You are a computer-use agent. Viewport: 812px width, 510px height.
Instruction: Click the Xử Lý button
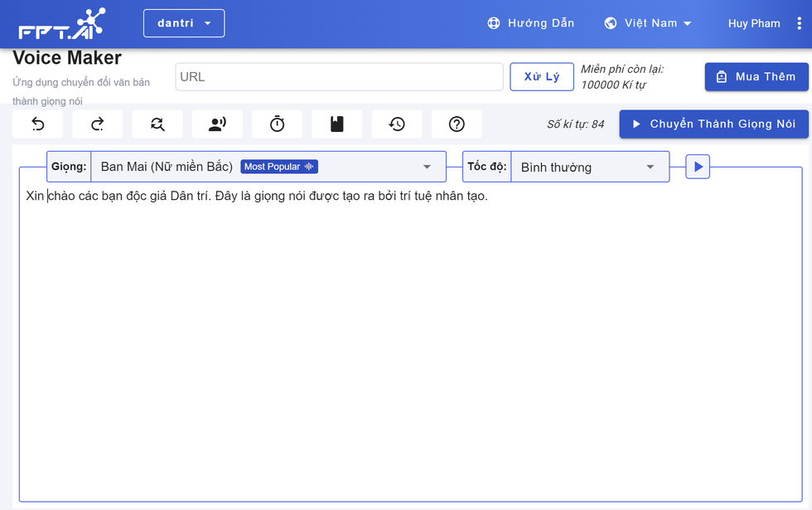(542, 76)
